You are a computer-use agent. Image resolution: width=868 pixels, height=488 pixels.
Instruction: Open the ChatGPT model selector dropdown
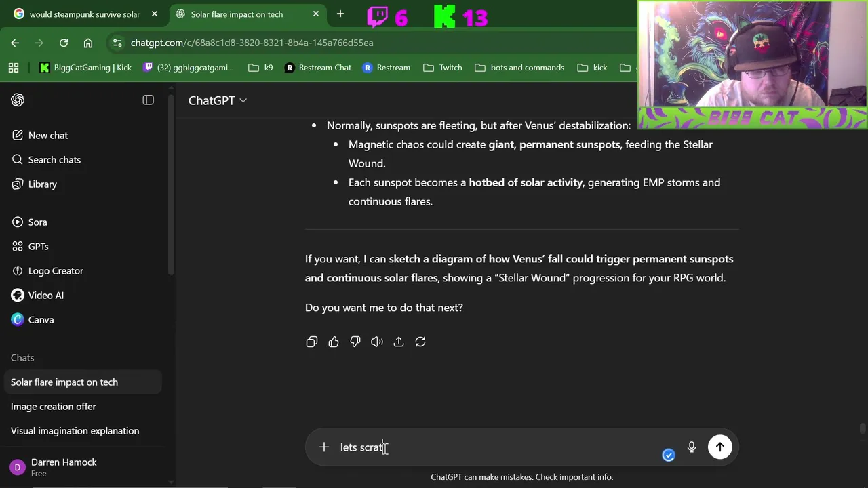218,100
